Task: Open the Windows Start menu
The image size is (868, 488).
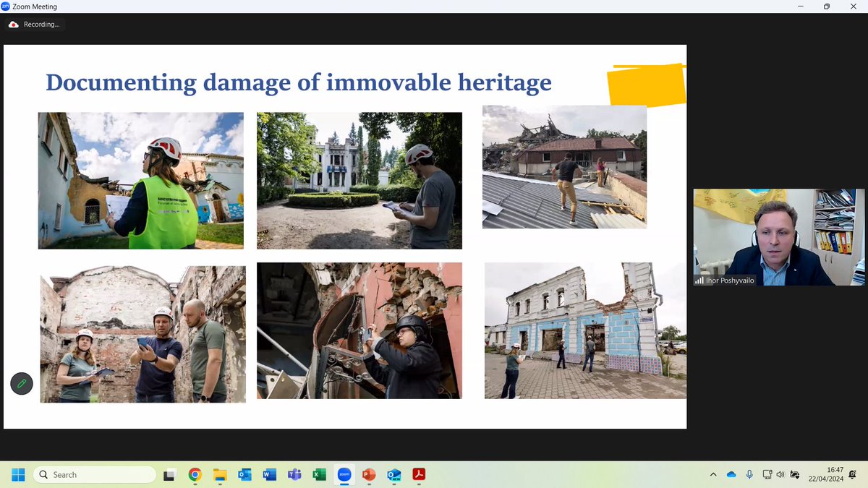Action: point(18,474)
